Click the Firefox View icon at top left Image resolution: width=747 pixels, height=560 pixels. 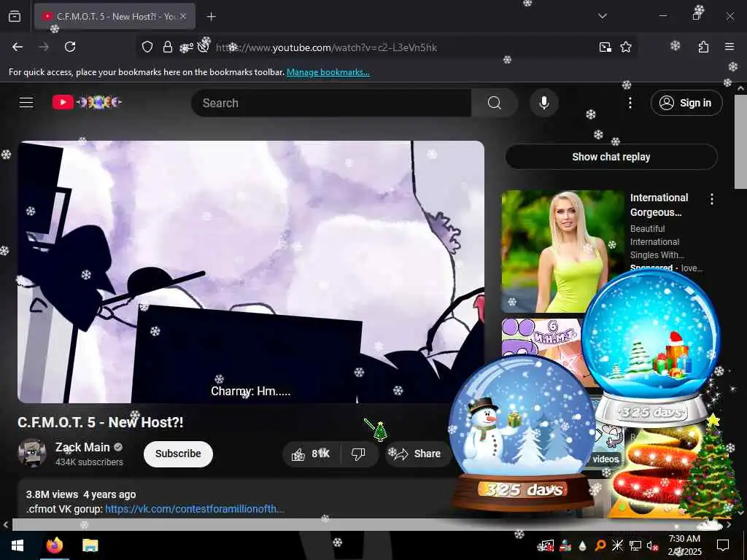point(15,17)
